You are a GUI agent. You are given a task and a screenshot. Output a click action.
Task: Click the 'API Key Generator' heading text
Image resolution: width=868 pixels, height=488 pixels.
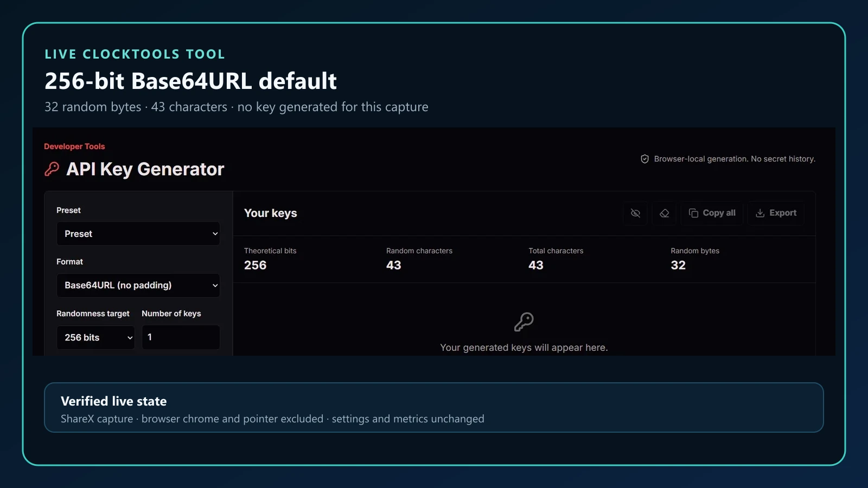pos(145,169)
